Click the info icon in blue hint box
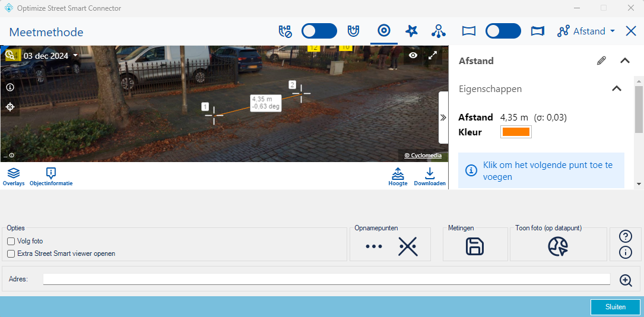 click(471, 170)
